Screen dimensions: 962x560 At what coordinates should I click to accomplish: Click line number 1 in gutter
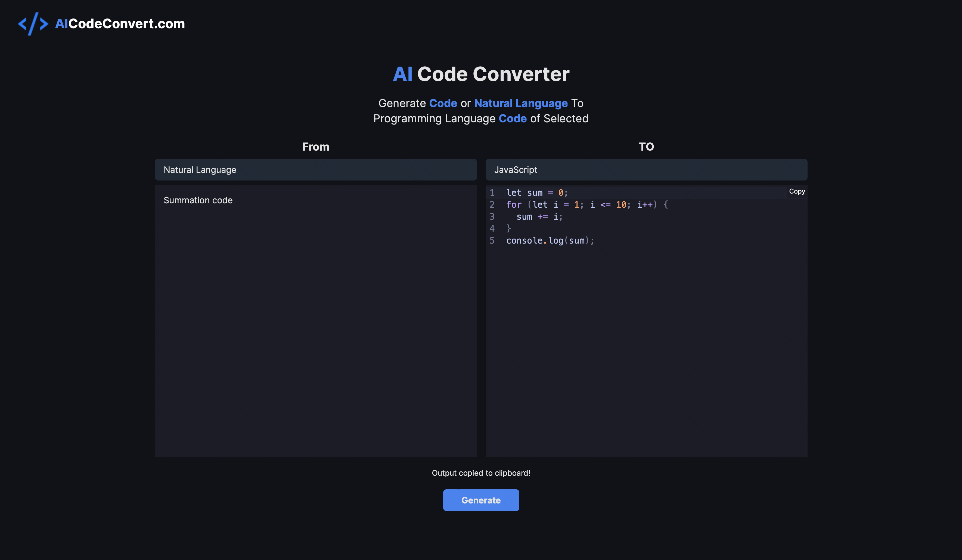pyautogui.click(x=492, y=193)
